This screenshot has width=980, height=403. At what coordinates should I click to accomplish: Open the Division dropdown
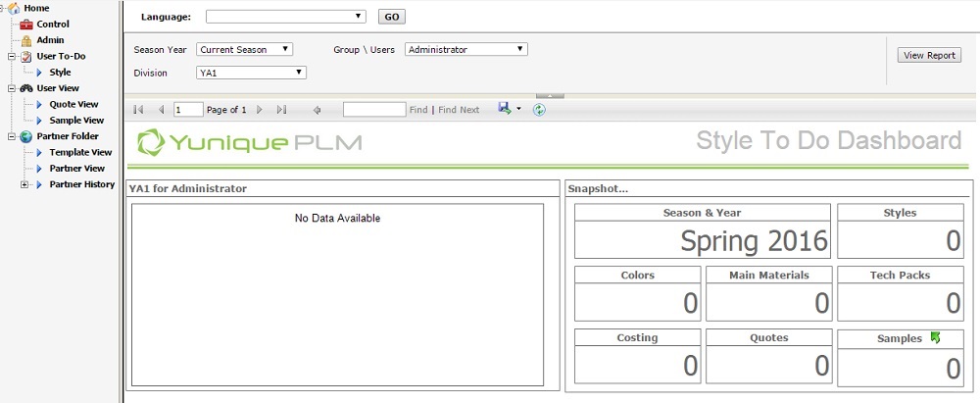click(x=251, y=73)
